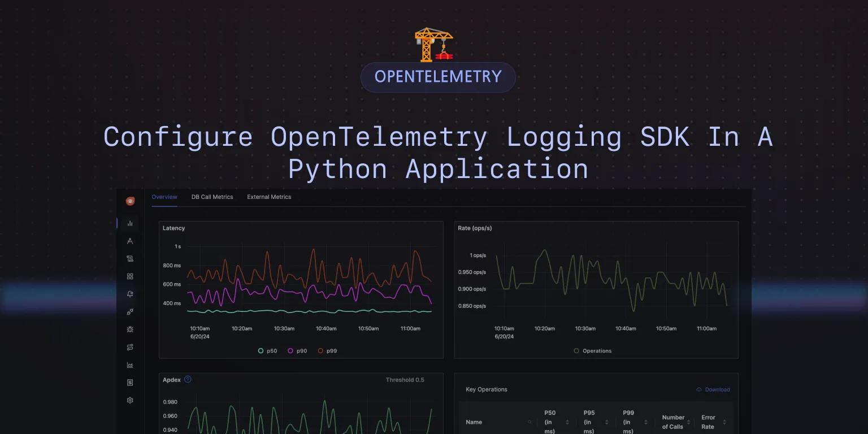Click the Apdex help question-mark icon

(188, 379)
